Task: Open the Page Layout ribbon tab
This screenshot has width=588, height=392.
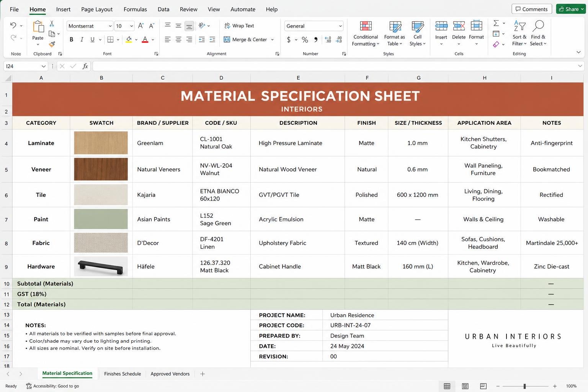Action: tap(97, 9)
